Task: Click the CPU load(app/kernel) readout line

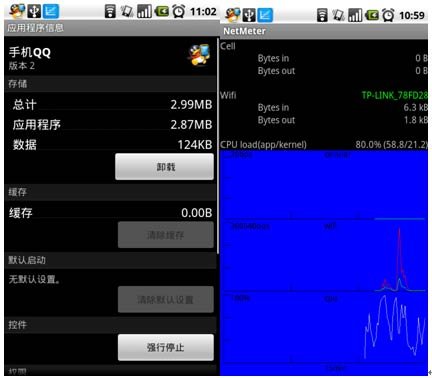Action: point(324,144)
